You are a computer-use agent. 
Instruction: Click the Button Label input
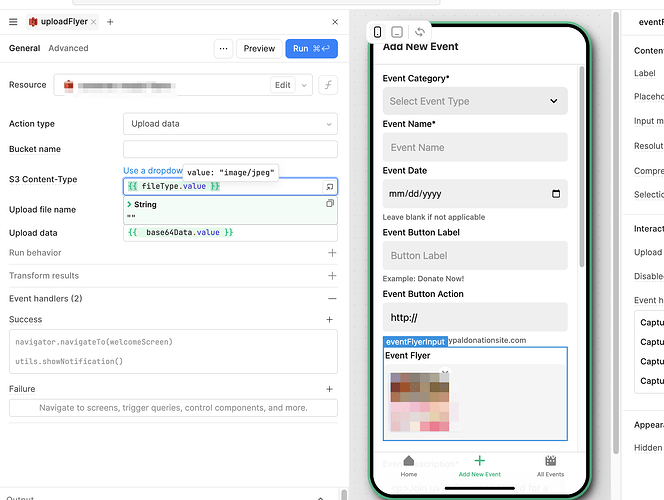click(x=475, y=255)
